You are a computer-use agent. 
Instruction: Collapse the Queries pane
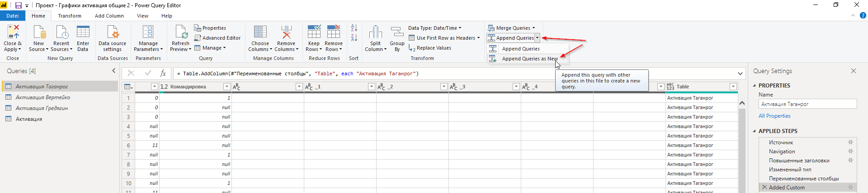113,71
